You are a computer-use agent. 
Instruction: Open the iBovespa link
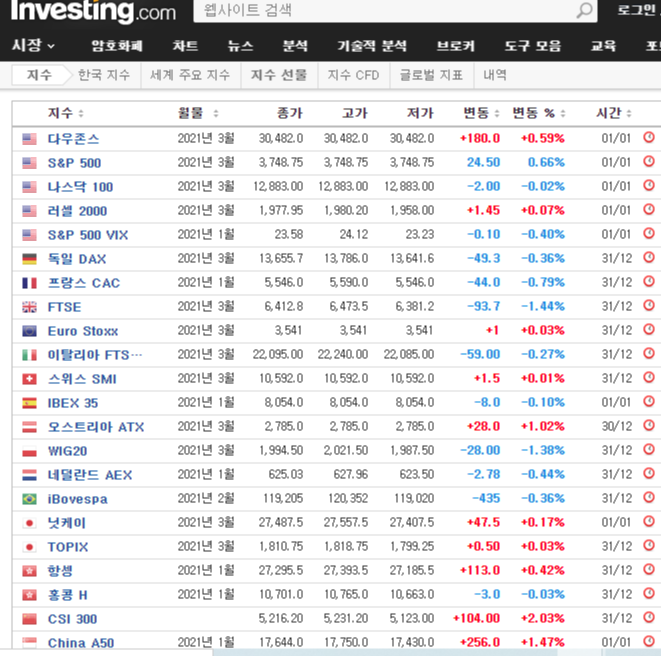78,499
